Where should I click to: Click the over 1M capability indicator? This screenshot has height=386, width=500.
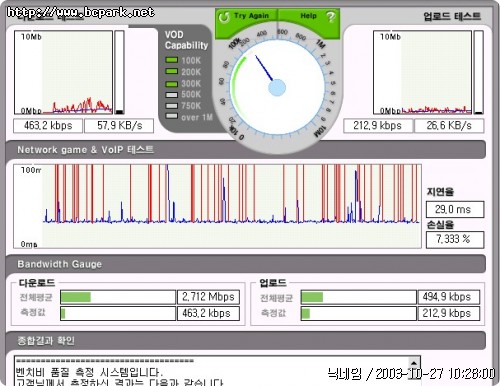click(172, 116)
